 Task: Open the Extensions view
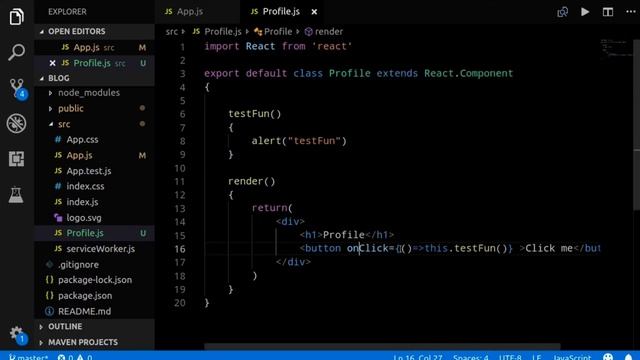[x=16, y=159]
